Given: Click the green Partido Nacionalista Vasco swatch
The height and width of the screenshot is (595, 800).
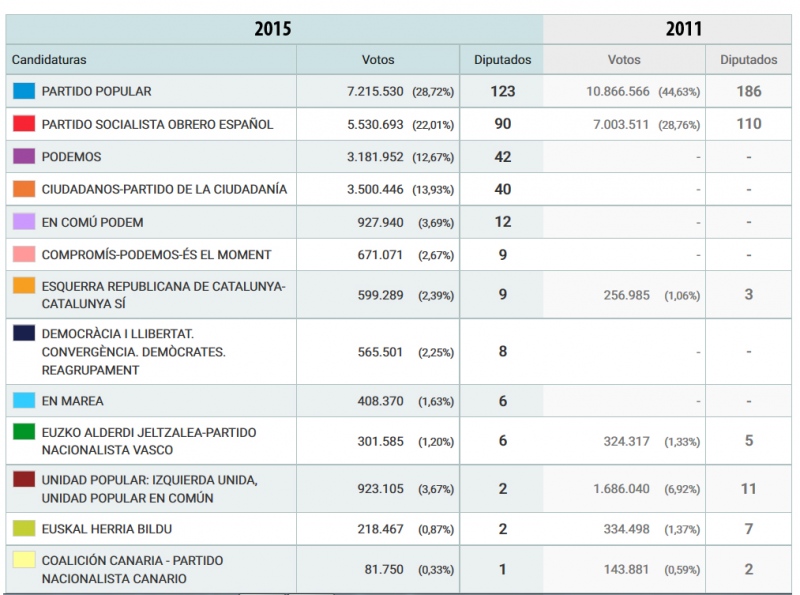Looking at the screenshot, I should 24,431.
